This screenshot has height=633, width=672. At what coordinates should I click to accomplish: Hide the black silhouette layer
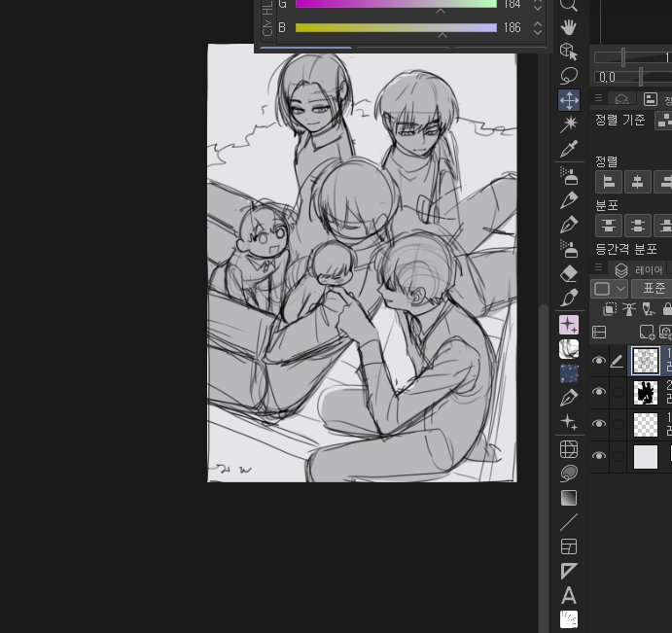pyautogui.click(x=599, y=392)
